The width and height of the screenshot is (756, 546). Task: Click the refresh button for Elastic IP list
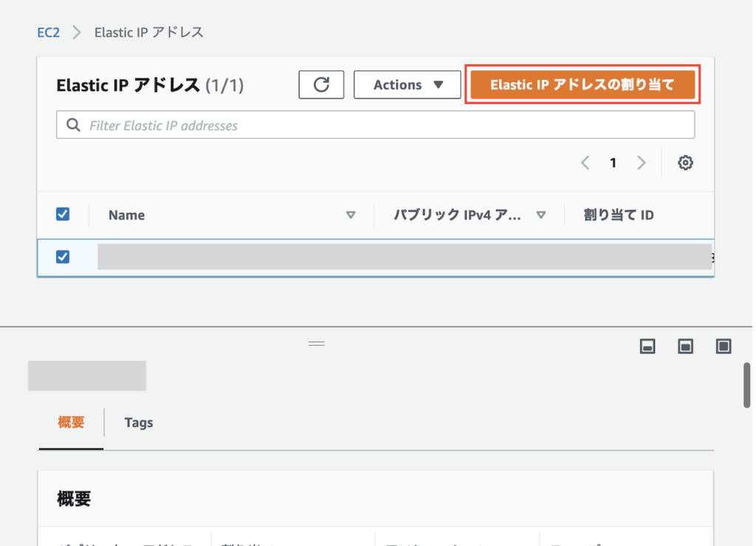click(x=321, y=85)
